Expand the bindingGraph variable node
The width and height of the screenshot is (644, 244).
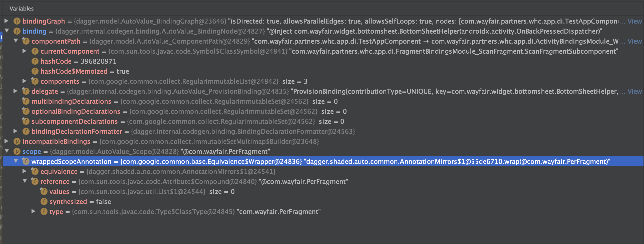tap(7, 21)
